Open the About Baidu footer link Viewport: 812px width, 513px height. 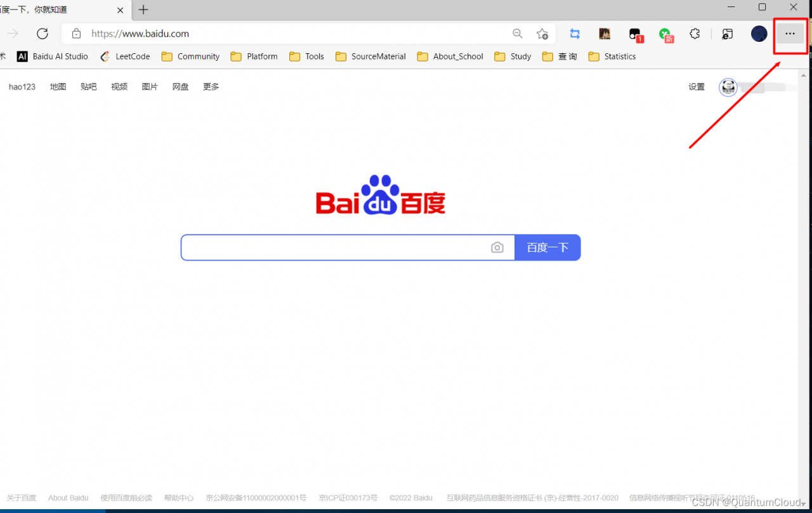click(x=69, y=498)
